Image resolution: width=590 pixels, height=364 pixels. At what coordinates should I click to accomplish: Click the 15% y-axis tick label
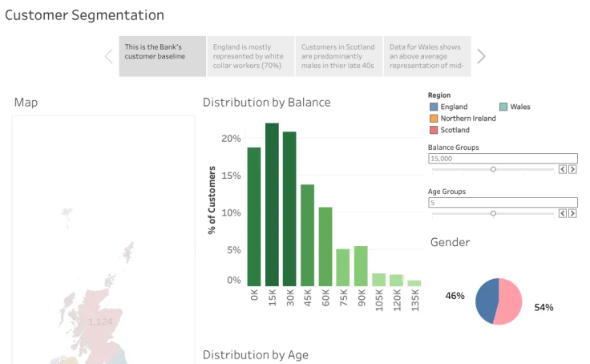coord(231,176)
